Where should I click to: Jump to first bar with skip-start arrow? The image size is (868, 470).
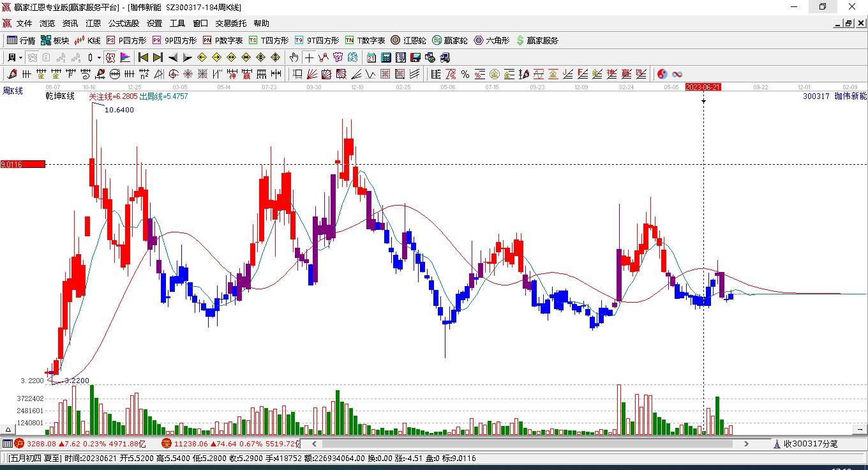point(143,57)
